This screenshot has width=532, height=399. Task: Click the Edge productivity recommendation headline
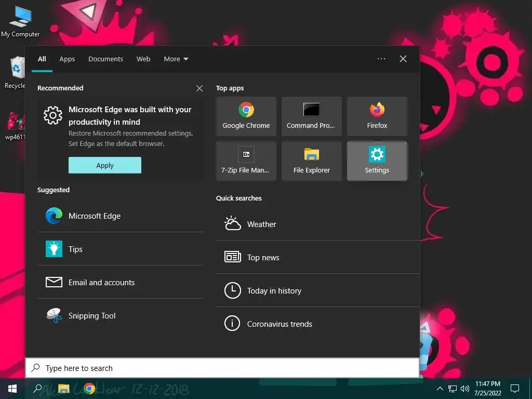130,116
